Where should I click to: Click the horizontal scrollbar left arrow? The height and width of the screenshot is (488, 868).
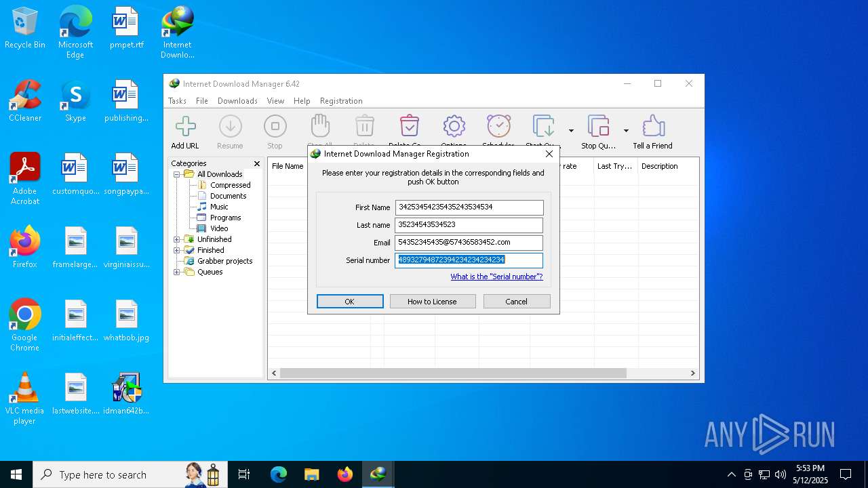tap(274, 373)
